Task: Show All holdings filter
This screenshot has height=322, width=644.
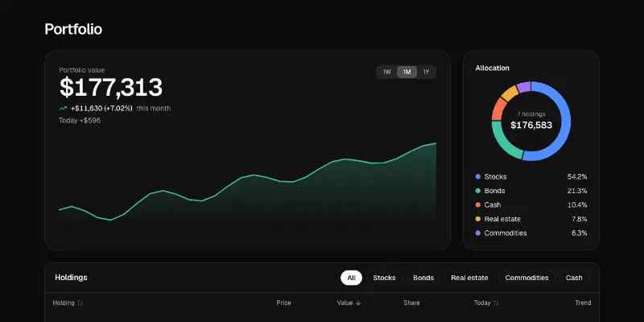Action: pos(351,278)
